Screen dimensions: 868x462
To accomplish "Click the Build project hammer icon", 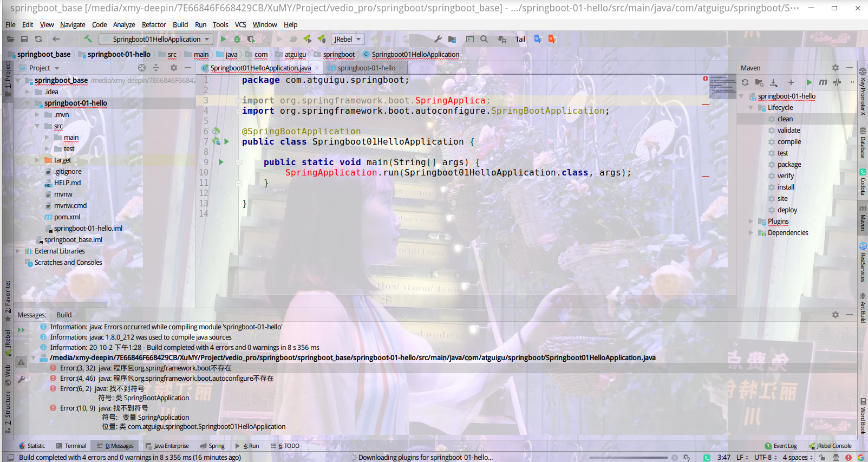I will pyautogui.click(x=88, y=39).
